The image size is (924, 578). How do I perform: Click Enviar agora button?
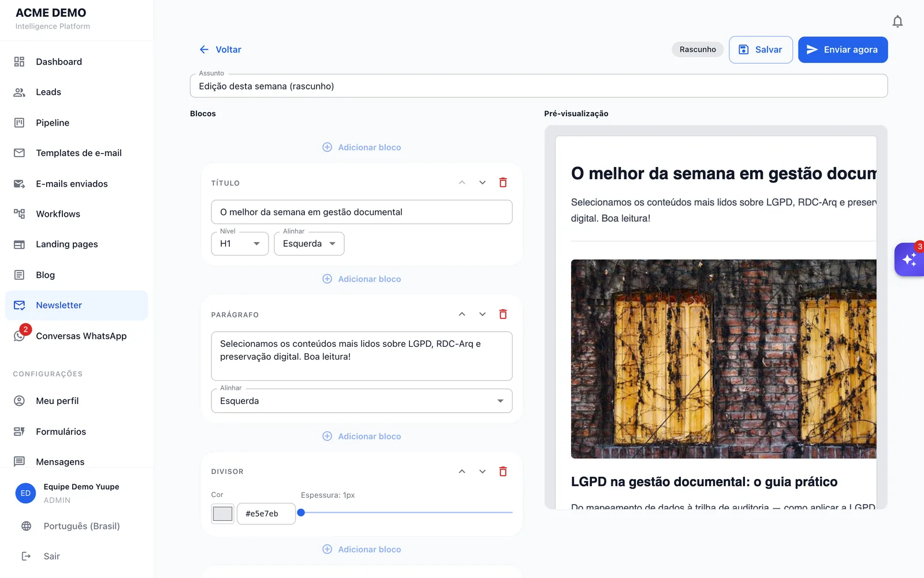(x=843, y=50)
